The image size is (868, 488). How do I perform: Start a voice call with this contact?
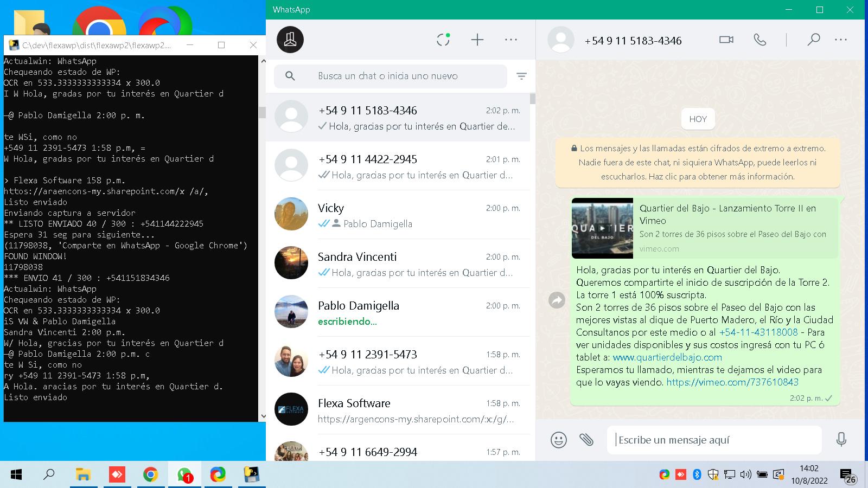pyautogui.click(x=760, y=40)
